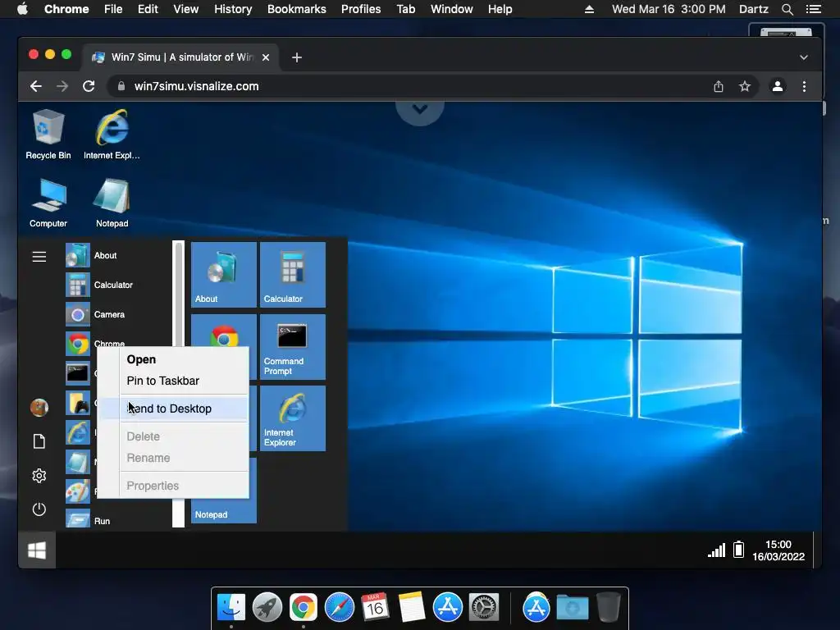Open the Notepad start menu tile
This screenshot has width=840, height=630.
click(x=224, y=509)
